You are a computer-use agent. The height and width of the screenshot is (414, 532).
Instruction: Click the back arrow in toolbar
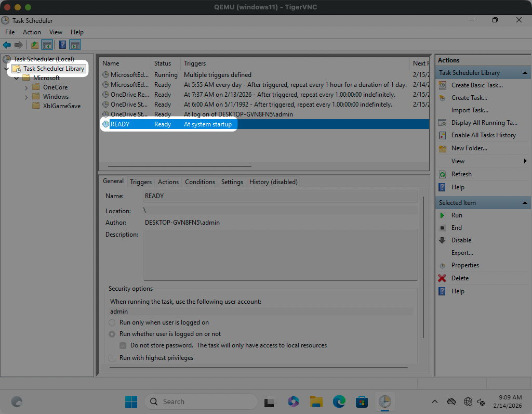[7, 45]
